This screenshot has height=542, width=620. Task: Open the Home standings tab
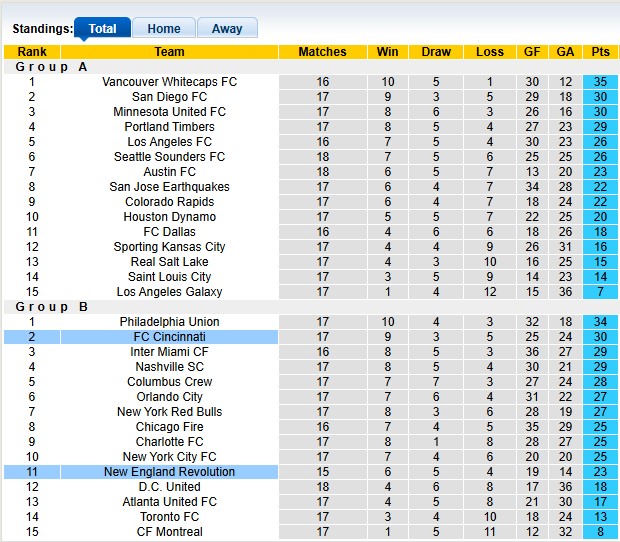point(164,29)
